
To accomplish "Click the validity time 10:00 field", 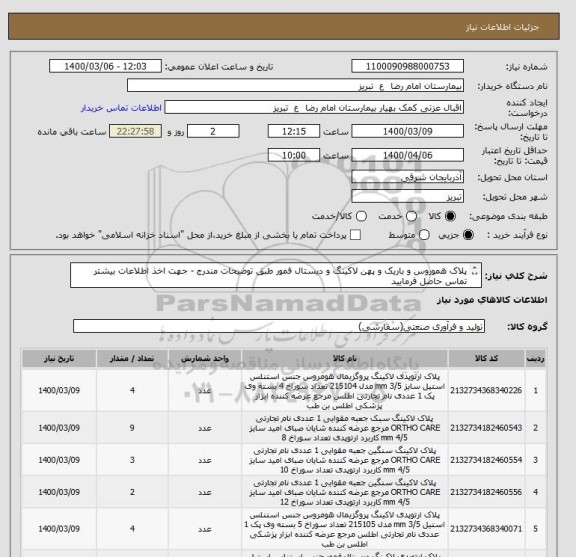I will (x=294, y=155).
